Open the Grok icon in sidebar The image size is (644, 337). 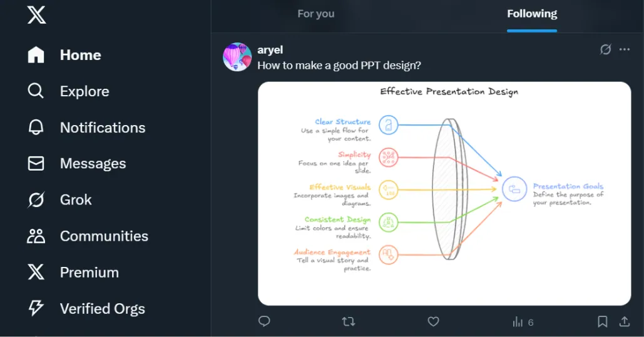point(36,200)
